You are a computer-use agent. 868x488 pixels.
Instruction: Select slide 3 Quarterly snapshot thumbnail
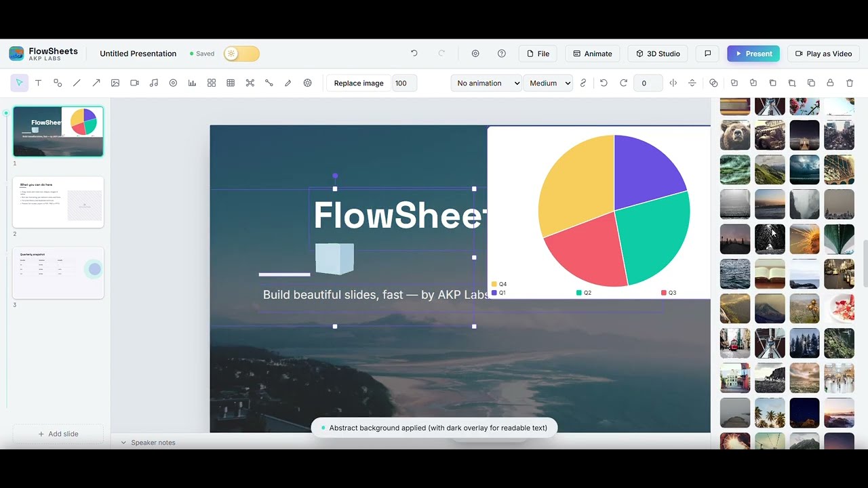[58, 273]
